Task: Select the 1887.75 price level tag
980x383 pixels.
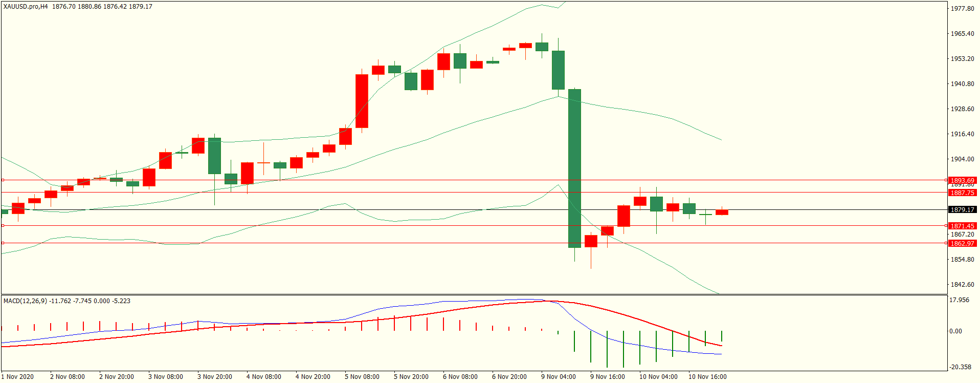Action: (x=963, y=193)
